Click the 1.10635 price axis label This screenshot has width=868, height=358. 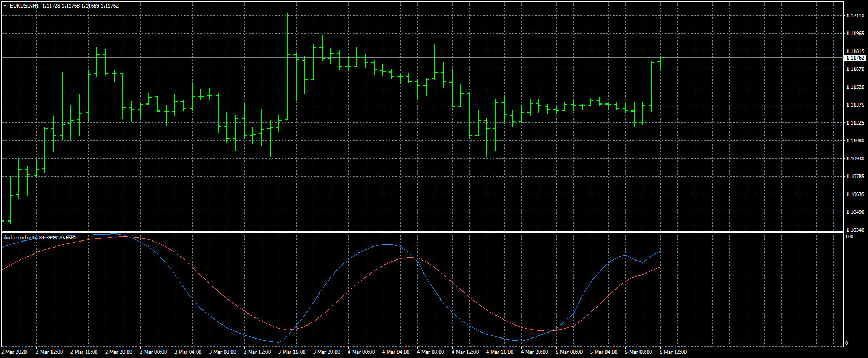855,194
